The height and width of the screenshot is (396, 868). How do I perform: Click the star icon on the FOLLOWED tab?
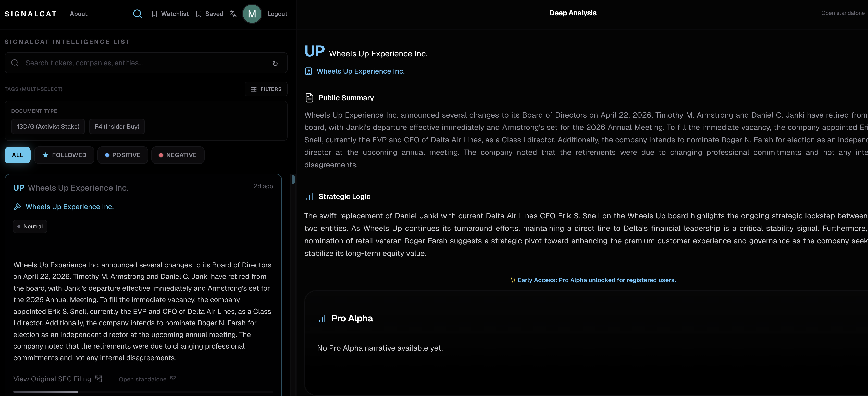[45, 155]
